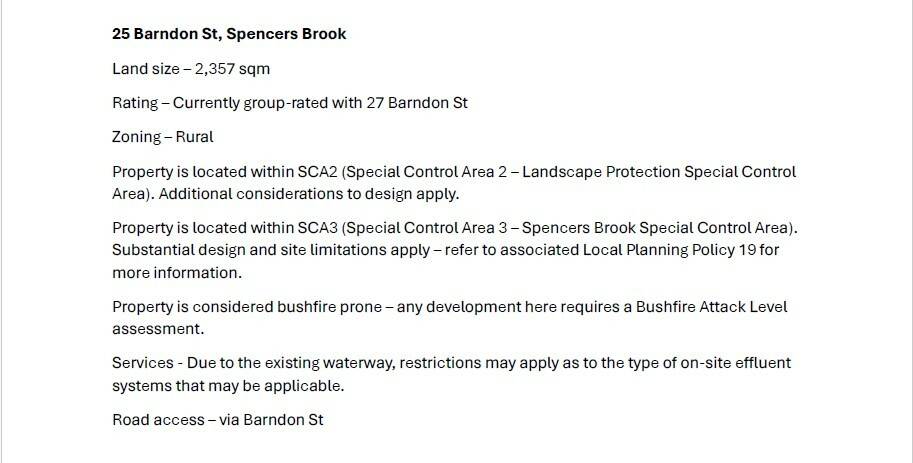Click the line "Road access – via Barndon St"
Viewport: 913px width, 463px height.
click(x=218, y=420)
